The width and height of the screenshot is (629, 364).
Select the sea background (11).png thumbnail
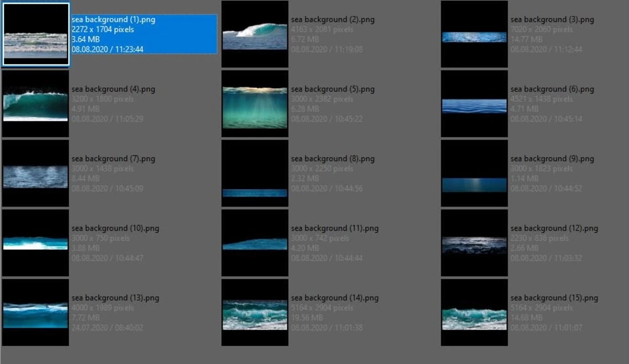(255, 243)
